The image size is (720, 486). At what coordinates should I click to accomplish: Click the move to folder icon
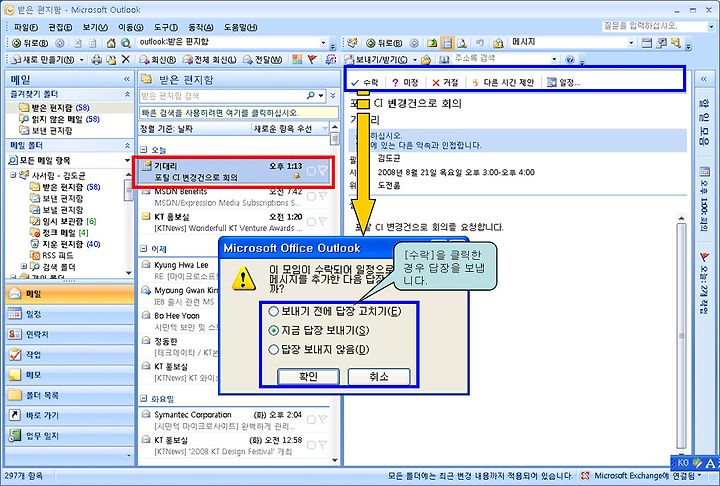pos(111,59)
